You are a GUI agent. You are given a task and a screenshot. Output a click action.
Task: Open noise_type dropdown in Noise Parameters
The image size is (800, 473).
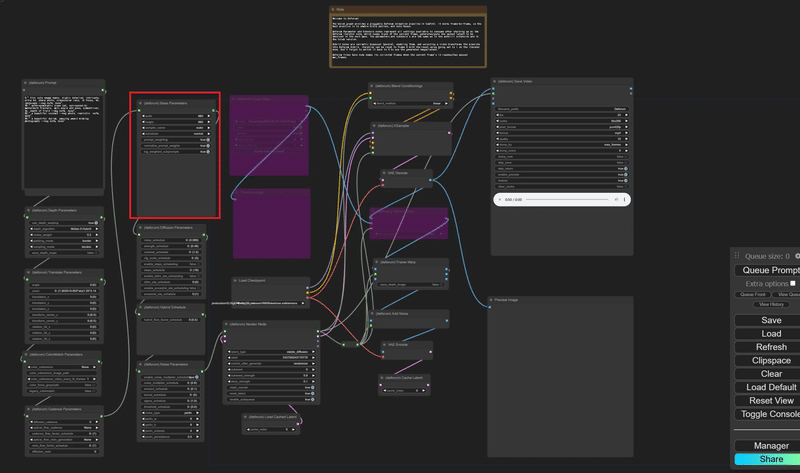169,413
